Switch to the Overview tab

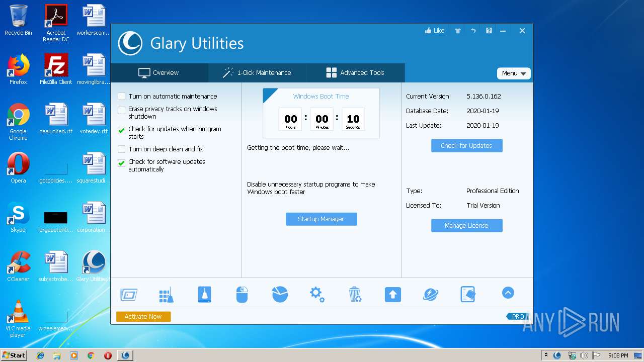tap(159, 73)
